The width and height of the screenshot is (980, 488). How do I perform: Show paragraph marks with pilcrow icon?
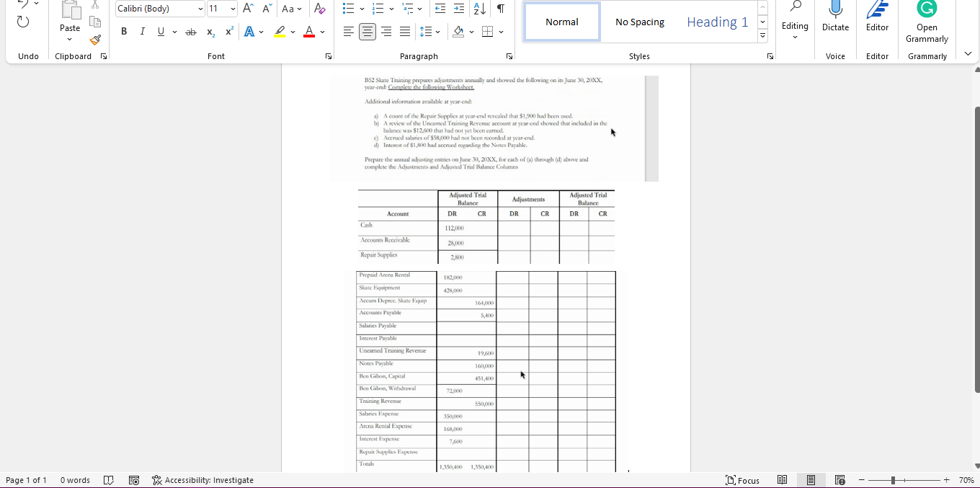point(501,9)
